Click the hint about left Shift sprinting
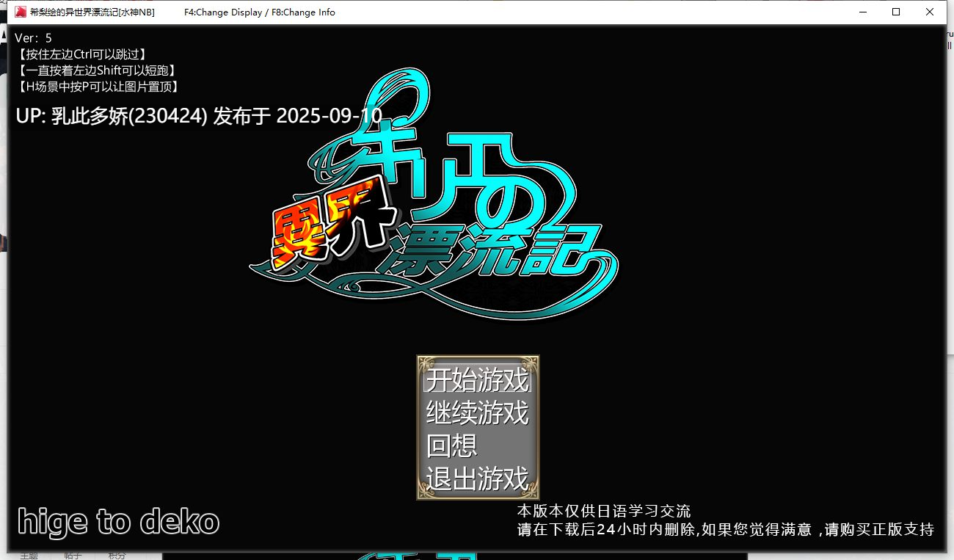Image resolution: width=954 pixels, height=560 pixels. (97, 70)
